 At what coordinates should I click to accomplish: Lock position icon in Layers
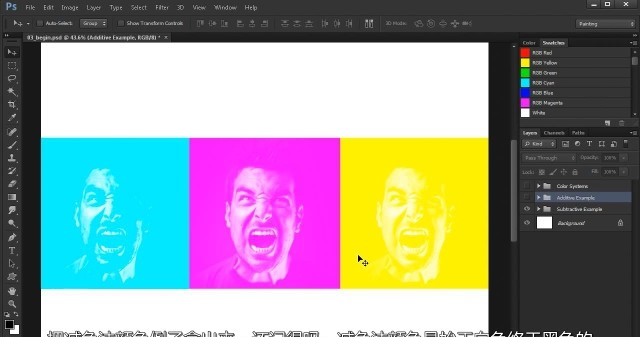click(564, 172)
